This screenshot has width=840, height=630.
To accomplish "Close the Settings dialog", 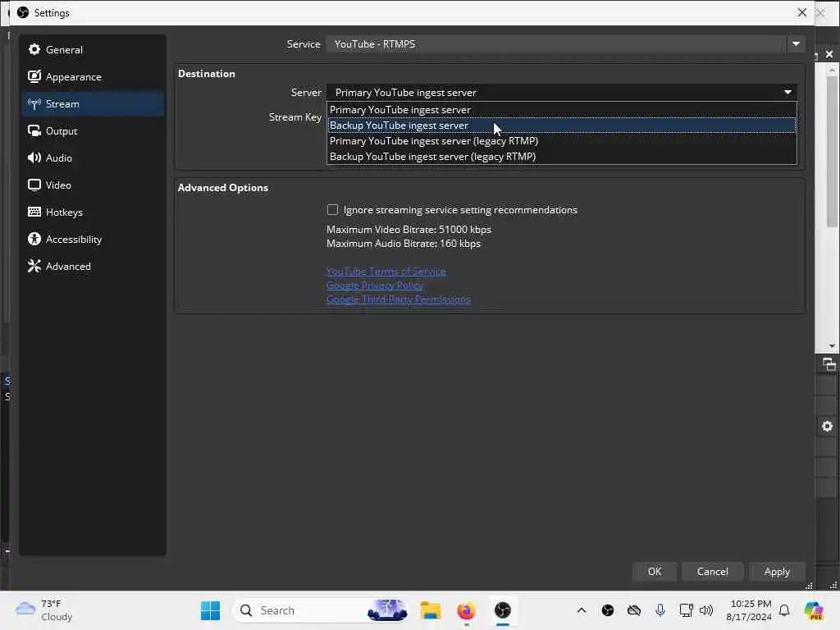I will point(802,12).
